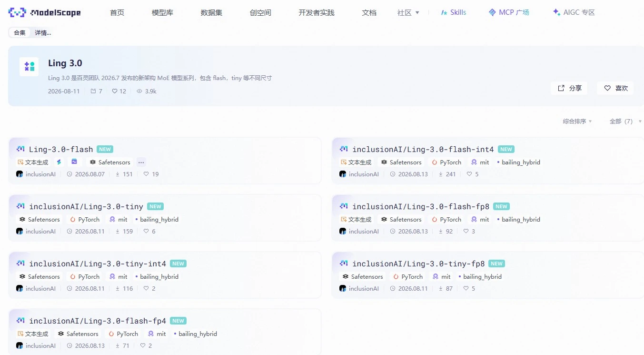Open the inclusionAI/Ling-3.0-tiny-fp8 model link
Viewport: 644px width, 355px height.
pyautogui.click(x=418, y=264)
